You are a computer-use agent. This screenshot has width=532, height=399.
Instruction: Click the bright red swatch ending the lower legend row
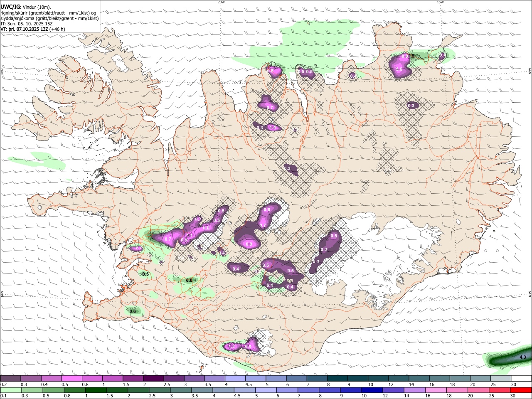pyautogui.click(x=521, y=390)
